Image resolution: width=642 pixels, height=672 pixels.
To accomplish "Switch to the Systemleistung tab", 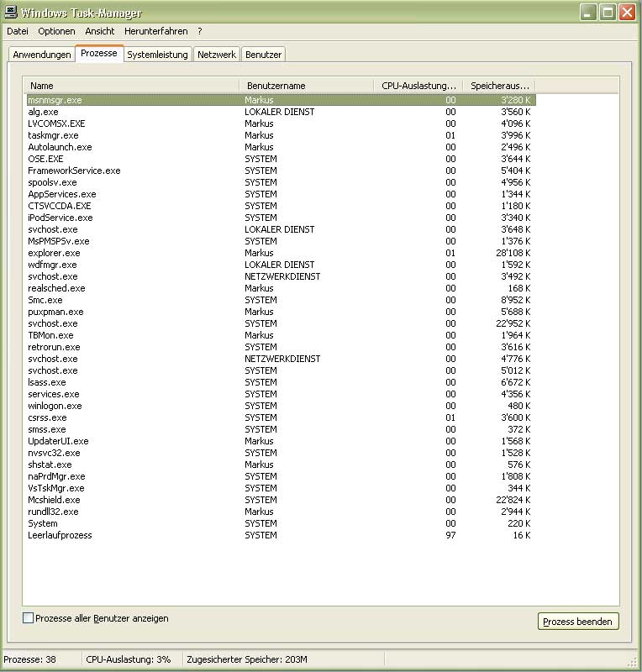I will (157, 55).
